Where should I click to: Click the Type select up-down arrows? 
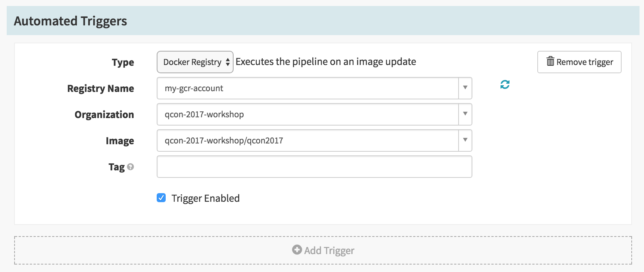point(228,62)
